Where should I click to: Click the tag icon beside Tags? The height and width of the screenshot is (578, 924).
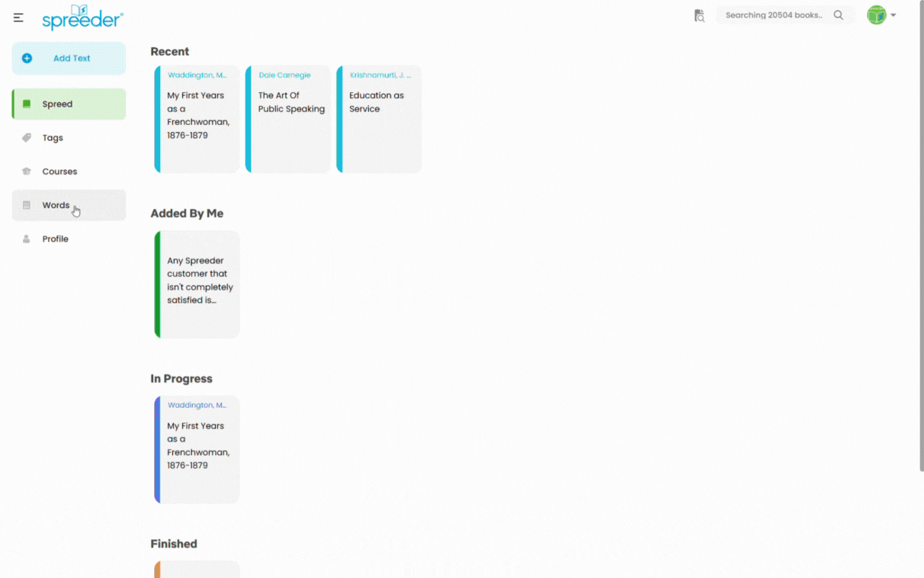click(x=27, y=138)
